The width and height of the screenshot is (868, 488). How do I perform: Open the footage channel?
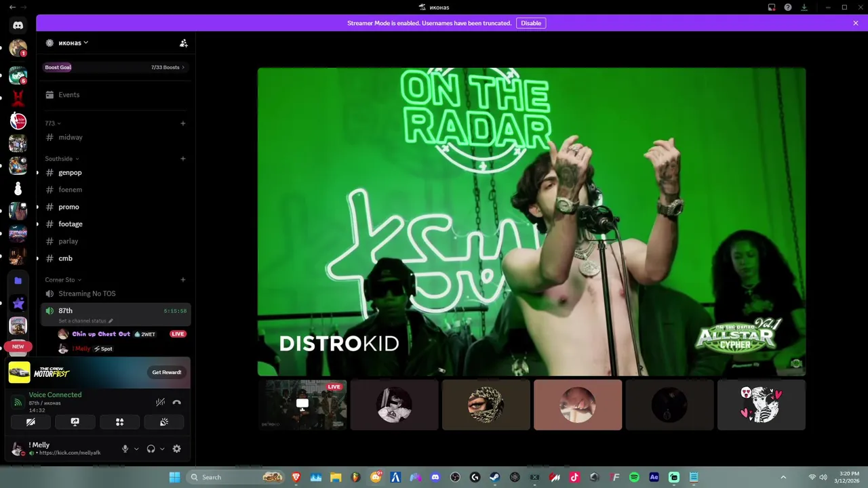click(x=115, y=224)
